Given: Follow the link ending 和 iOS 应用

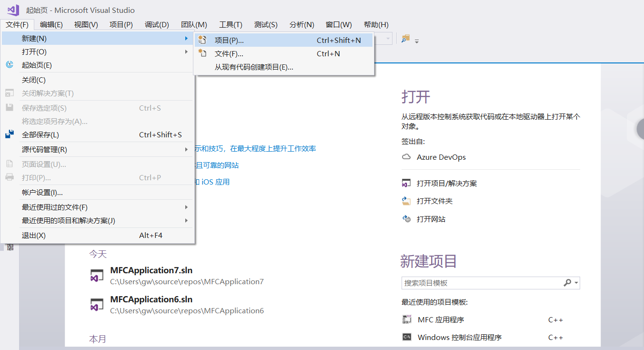Looking at the screenshot, I should [212, 182].
